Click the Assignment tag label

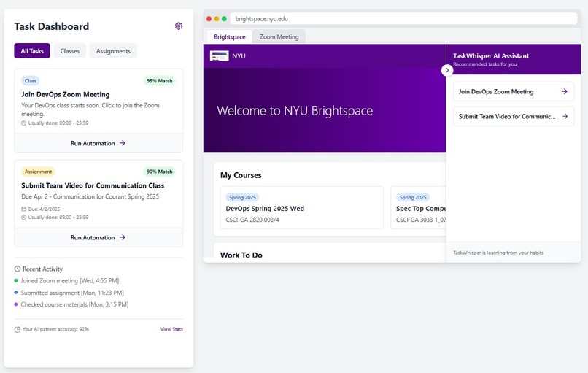tap(38, 172)
